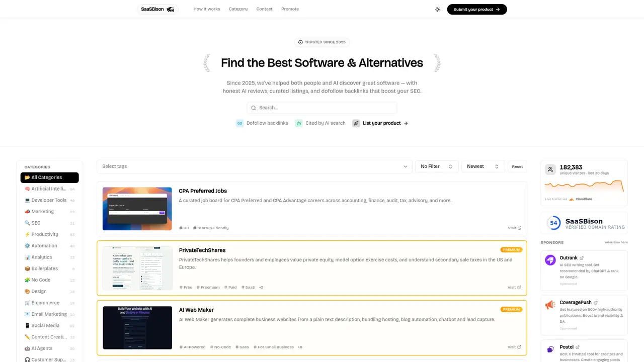
Task: Toggle the light/dark theme sun icon
Action: point(438,9)
